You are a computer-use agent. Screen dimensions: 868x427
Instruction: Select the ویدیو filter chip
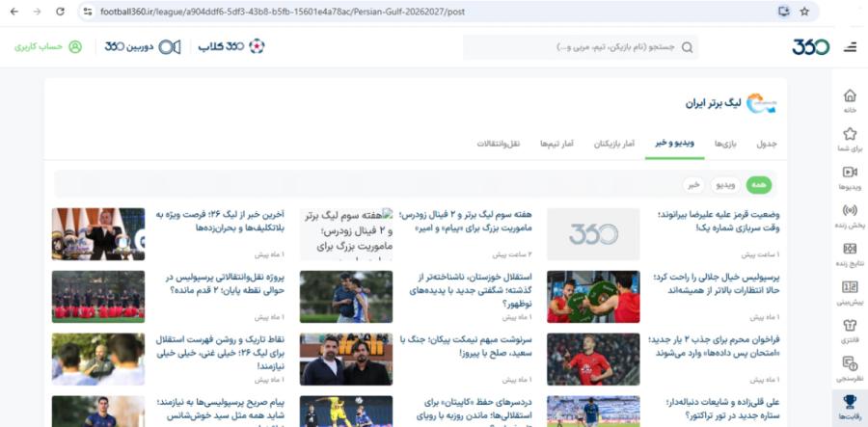[725, 185]
